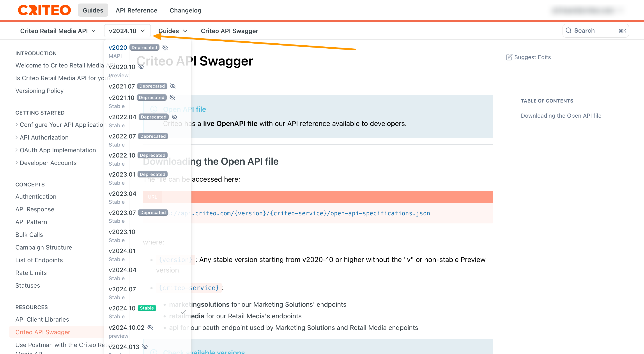Screen dimensions: 644x354
Task: Open the Criteo Retail Media API dropdown
Action: [x=58, y=31]
